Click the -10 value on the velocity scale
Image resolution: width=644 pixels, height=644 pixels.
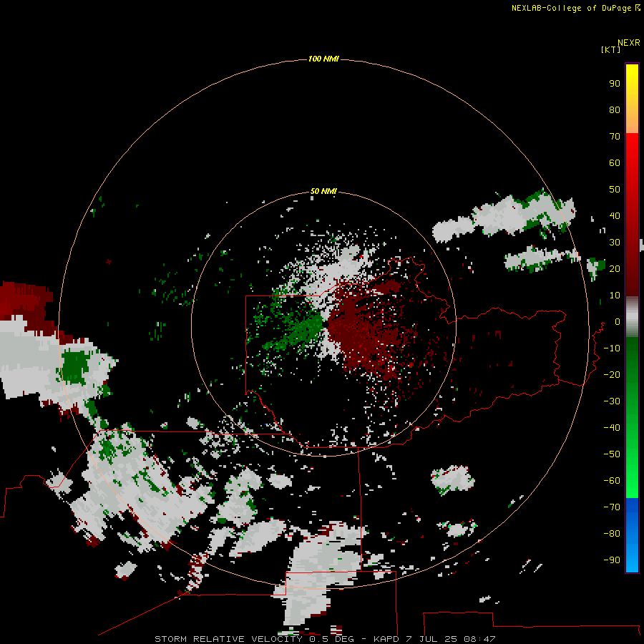[612, 348]
